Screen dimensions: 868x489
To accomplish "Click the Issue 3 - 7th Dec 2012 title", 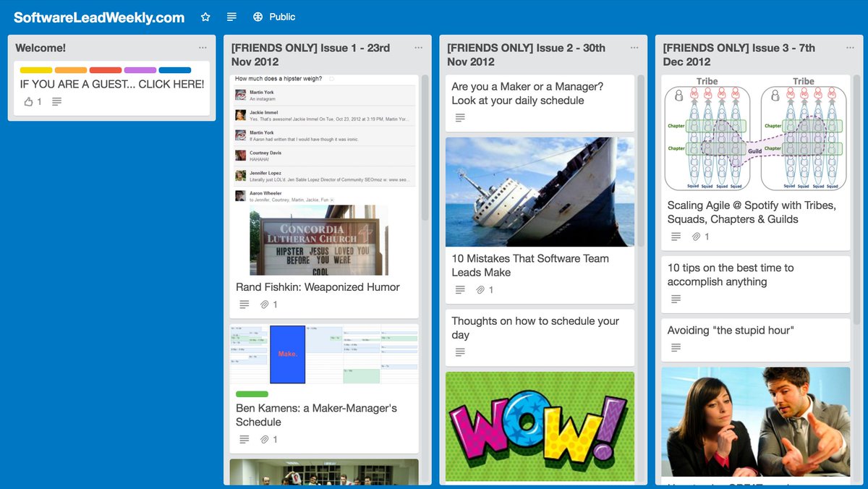I will [739, 55].
